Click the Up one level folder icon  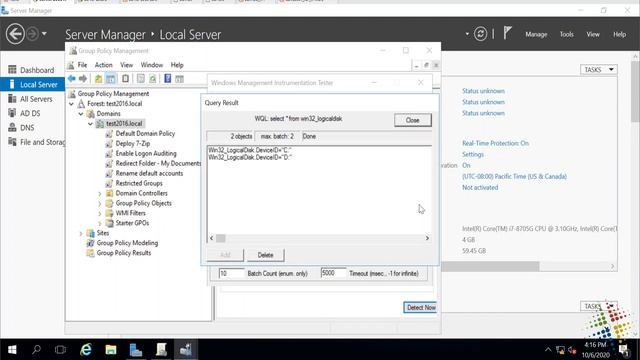click(x=98, y=78)
